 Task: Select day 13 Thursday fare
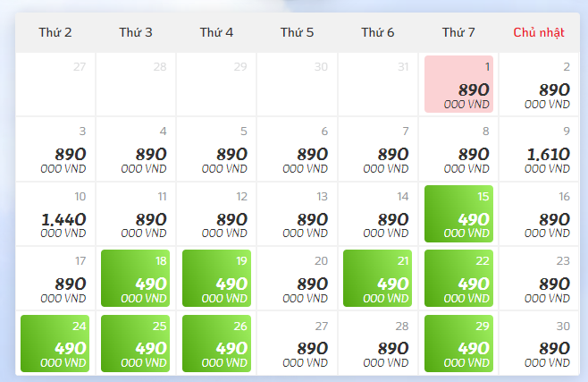coord(297,214)
